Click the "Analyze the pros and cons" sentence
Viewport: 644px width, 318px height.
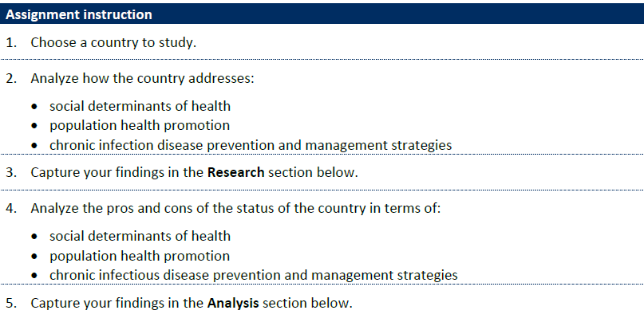[x=235, y=208]
